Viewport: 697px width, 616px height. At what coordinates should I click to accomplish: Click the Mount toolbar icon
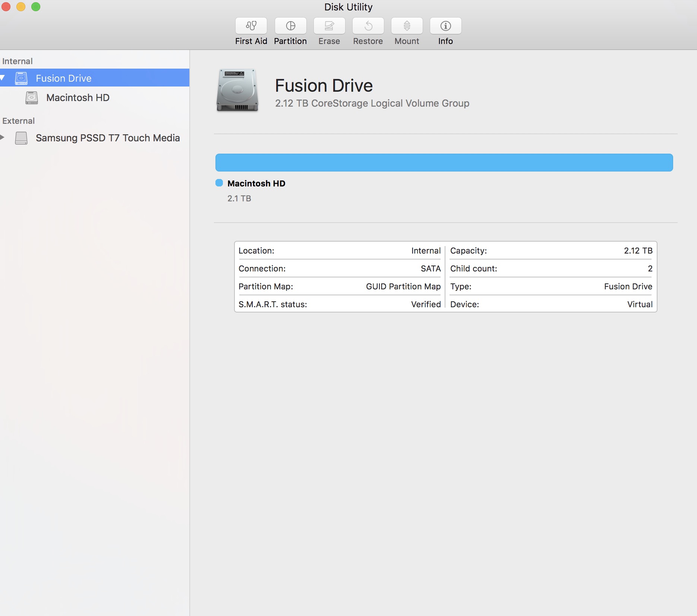(407, 26)
